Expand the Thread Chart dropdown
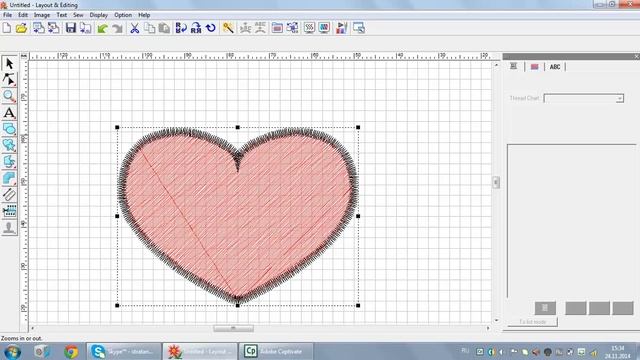This screenshot has width=640, height=360. (620, 98)
